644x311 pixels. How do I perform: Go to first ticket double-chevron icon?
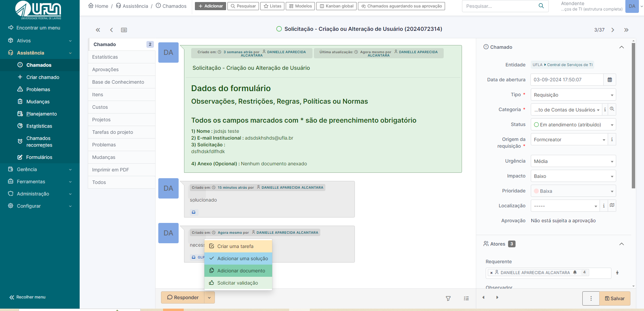[x=98, y=30]
